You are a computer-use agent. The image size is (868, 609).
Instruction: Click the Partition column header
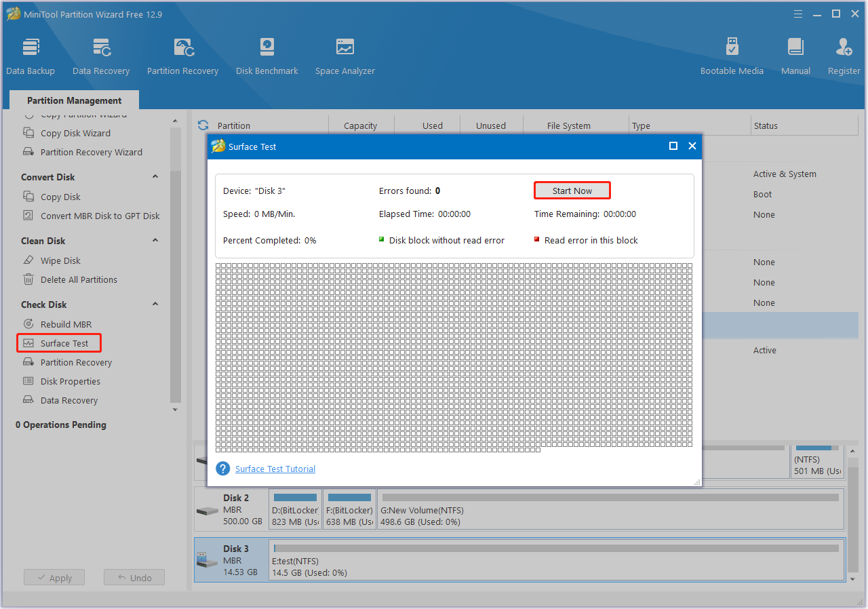point(234,125)
